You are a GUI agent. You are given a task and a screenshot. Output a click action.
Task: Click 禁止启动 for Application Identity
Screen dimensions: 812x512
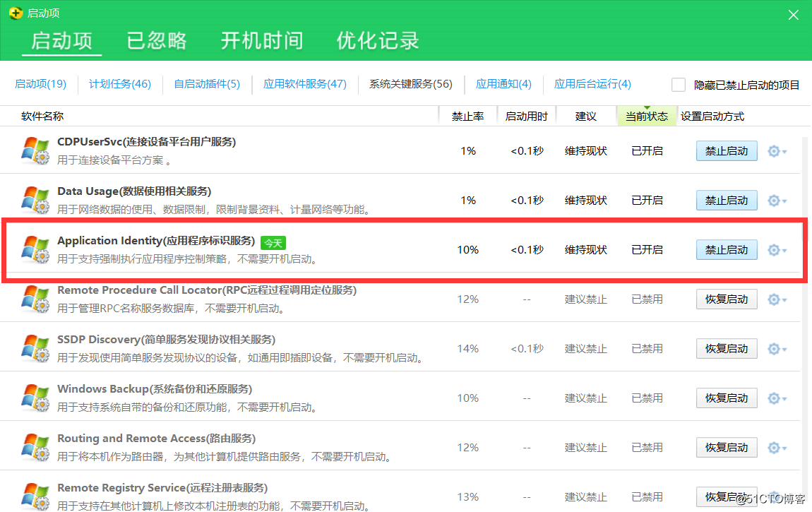[727, 250]
